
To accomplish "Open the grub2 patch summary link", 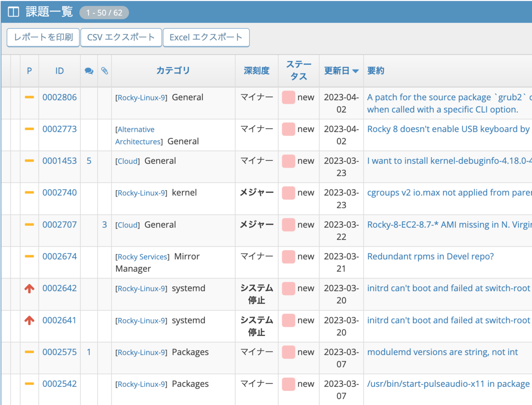I will (x=449, y=103).
